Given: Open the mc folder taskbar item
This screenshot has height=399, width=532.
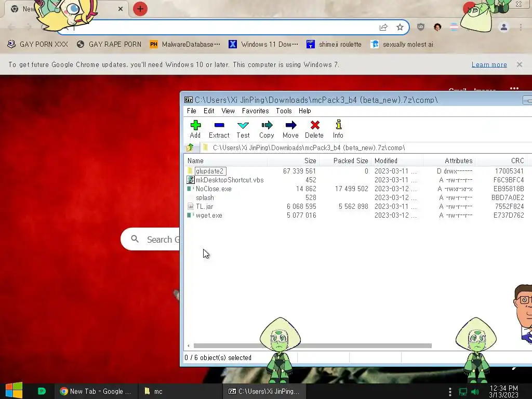Looking at the screenshot, I should (180, 391).
